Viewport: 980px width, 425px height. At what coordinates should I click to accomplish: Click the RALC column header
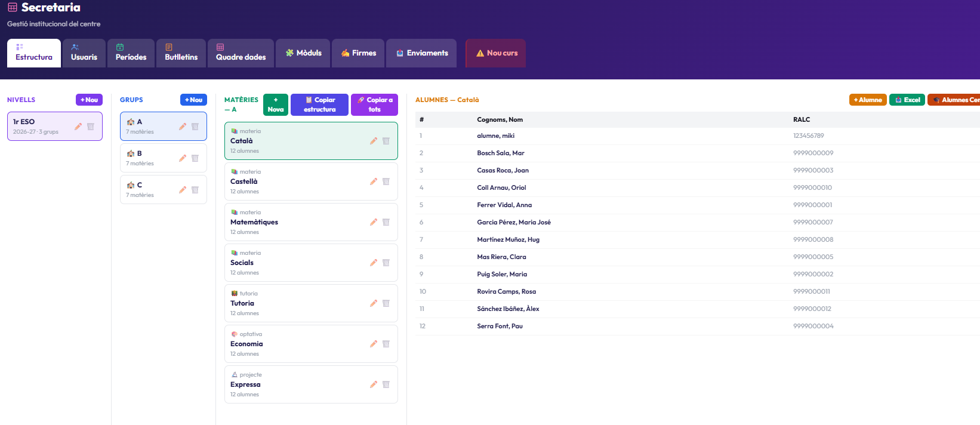tap(802, 119)
